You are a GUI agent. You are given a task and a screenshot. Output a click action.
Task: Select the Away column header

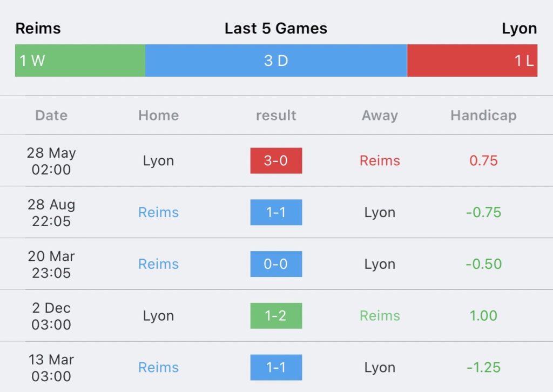(380, 116)
